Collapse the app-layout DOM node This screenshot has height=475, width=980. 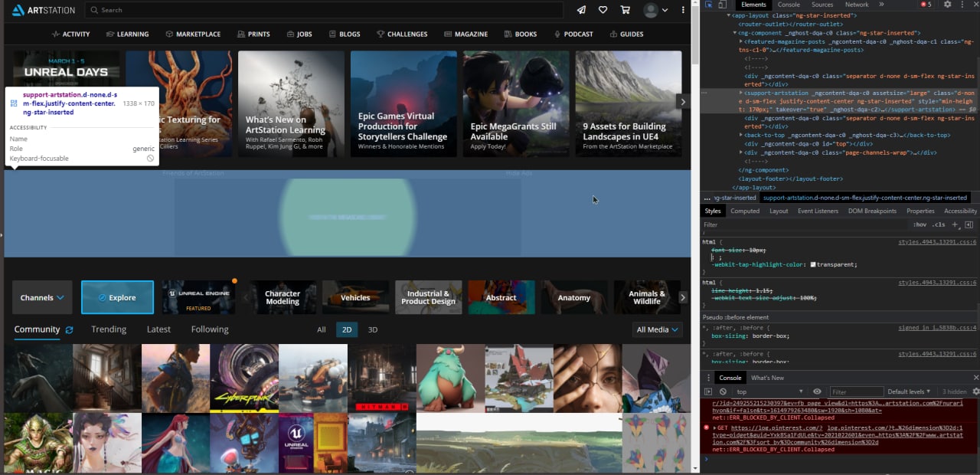click(x=729, y=15)
